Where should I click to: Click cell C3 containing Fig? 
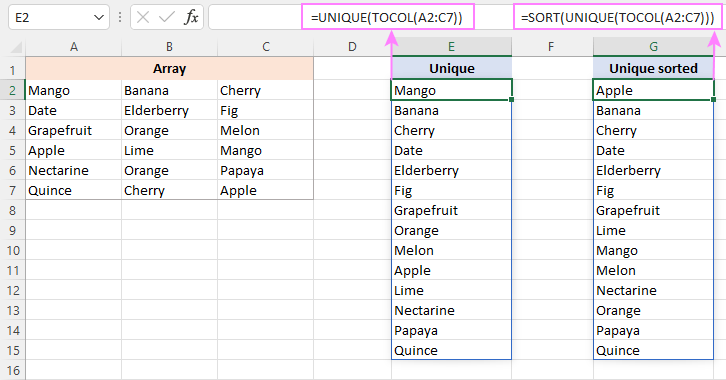265,110
